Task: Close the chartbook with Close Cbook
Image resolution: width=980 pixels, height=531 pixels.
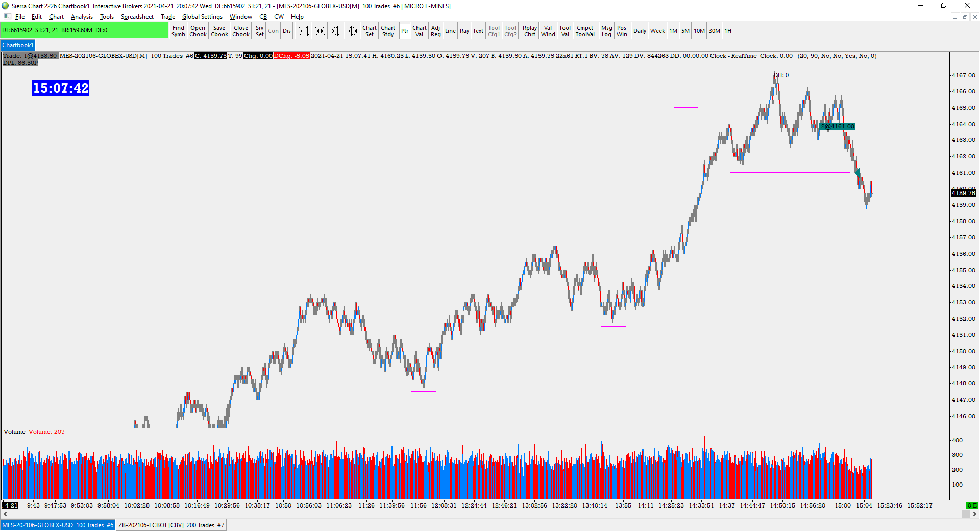Action: 241,31
